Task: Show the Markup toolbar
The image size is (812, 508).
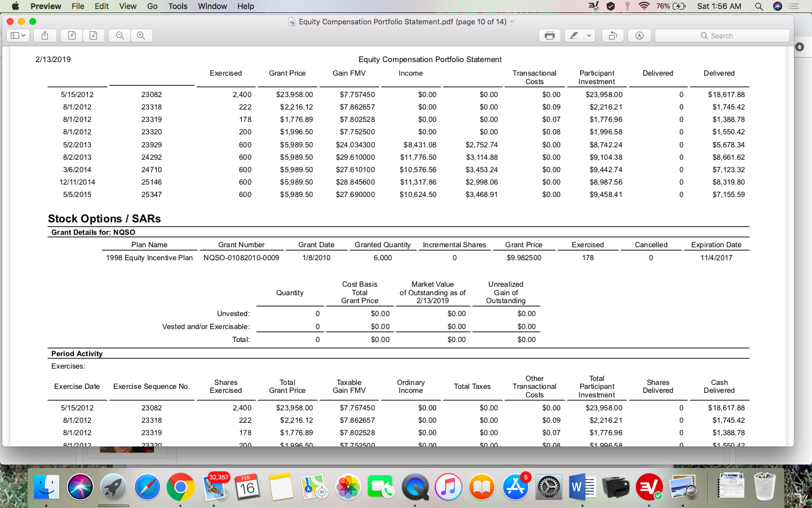Action: coord(639,36)
